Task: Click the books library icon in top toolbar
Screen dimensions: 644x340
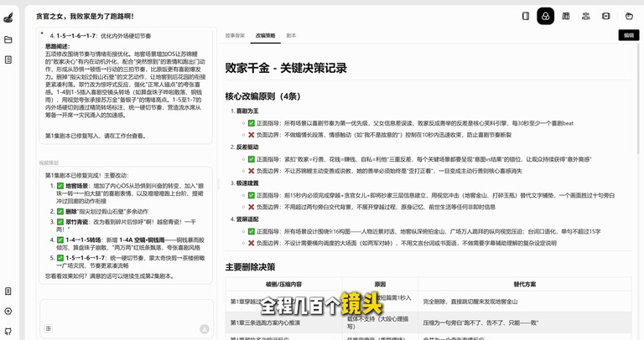Action: click(x=565, y=16)
